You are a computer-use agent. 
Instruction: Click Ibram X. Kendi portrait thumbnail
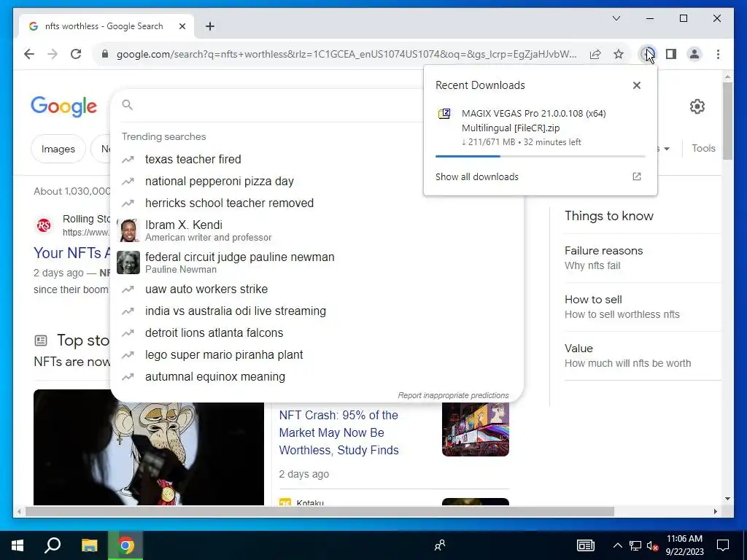(x=128, y=230)
